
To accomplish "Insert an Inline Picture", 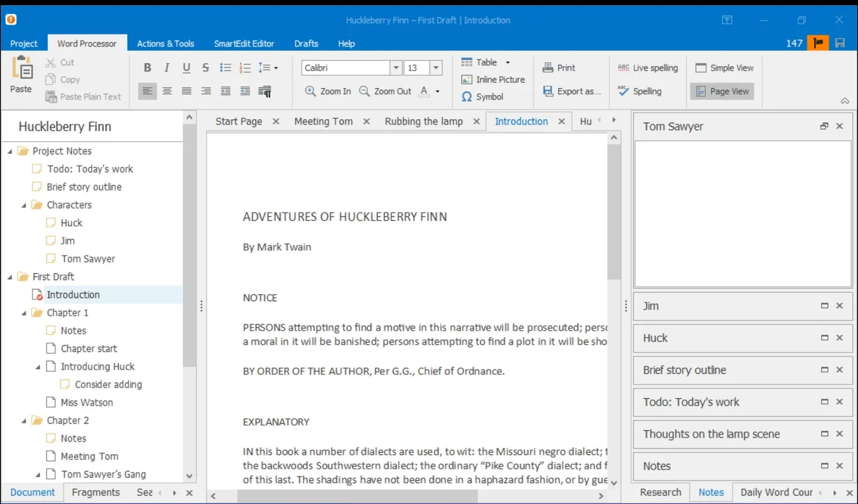I will coord(493,79).
